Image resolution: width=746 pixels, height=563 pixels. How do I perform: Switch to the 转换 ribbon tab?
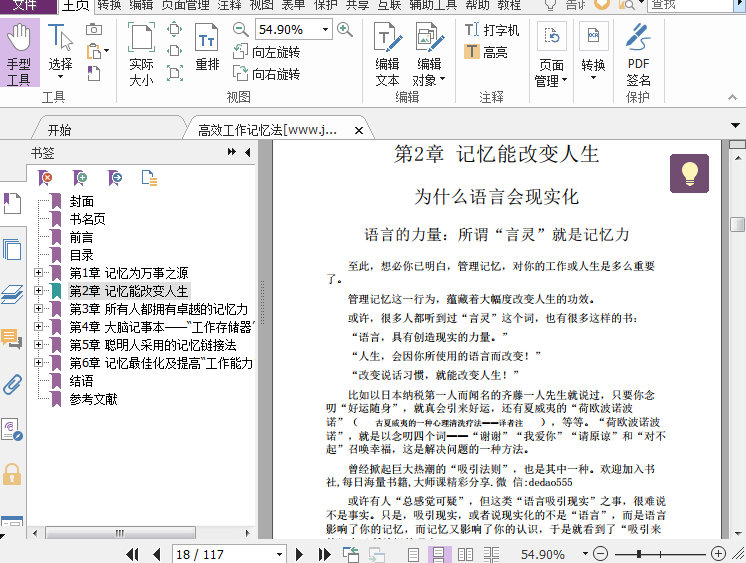(109, 5)
